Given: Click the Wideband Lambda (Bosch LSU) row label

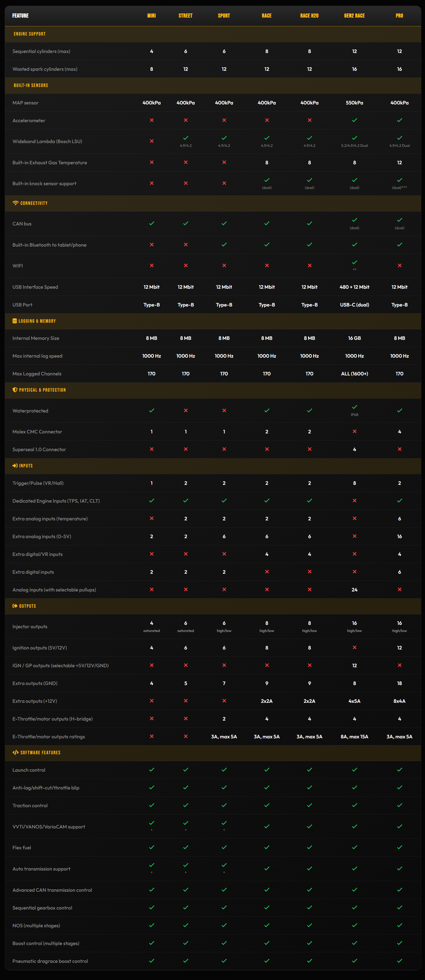Looking at the screenshot, I should (x=47, y=142).
